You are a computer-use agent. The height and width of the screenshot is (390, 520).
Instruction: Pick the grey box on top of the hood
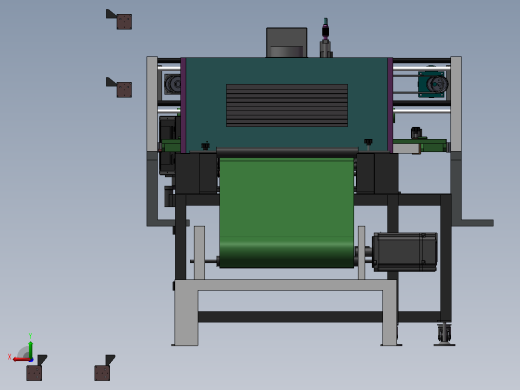click(286, 42)
